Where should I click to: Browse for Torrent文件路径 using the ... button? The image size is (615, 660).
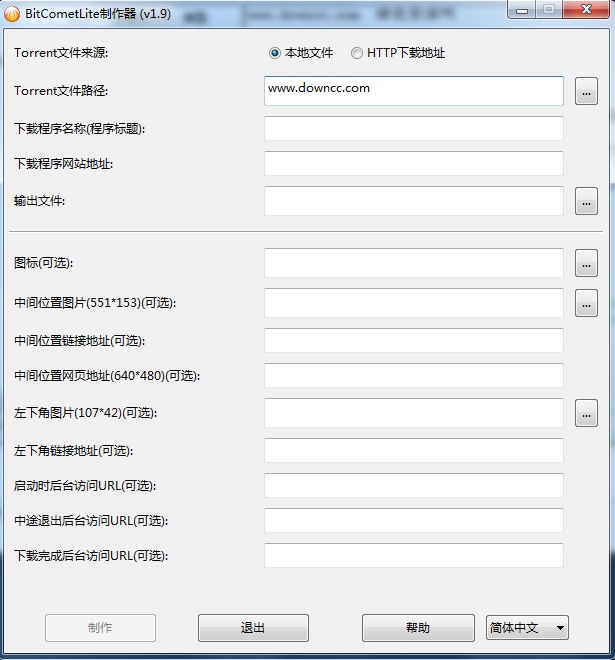pos(586,92)
